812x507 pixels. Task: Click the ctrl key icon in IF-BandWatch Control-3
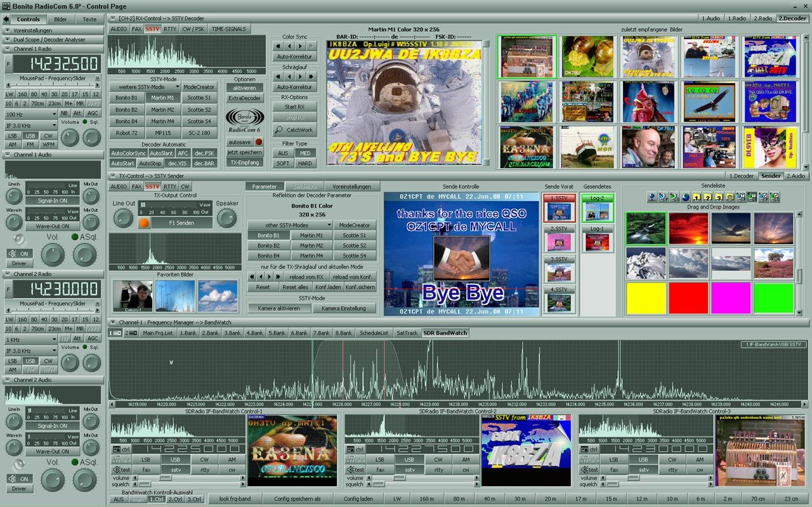pyautogui.click(x=589, y=449)
